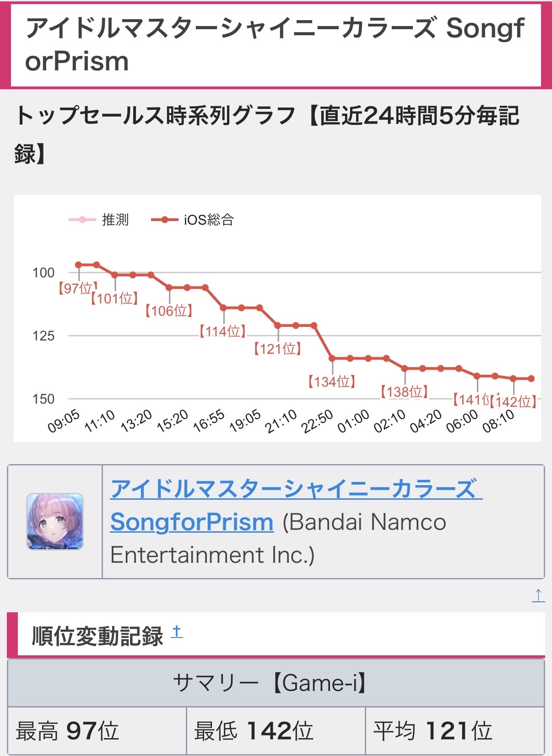Screen dimensions: 552x756
Task: Click the 最高 97位 summary cell
Action: point(97,731)
